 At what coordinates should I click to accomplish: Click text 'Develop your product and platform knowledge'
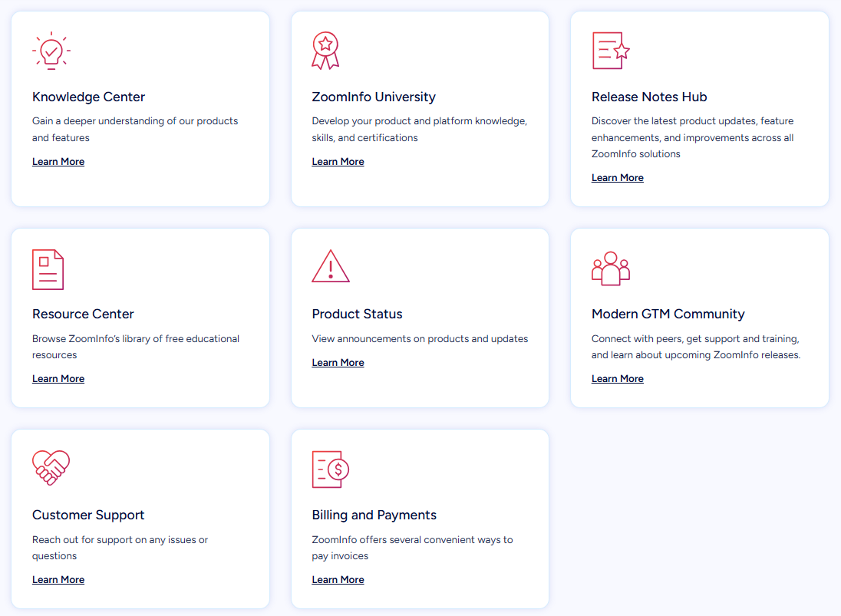click(418, 121)
